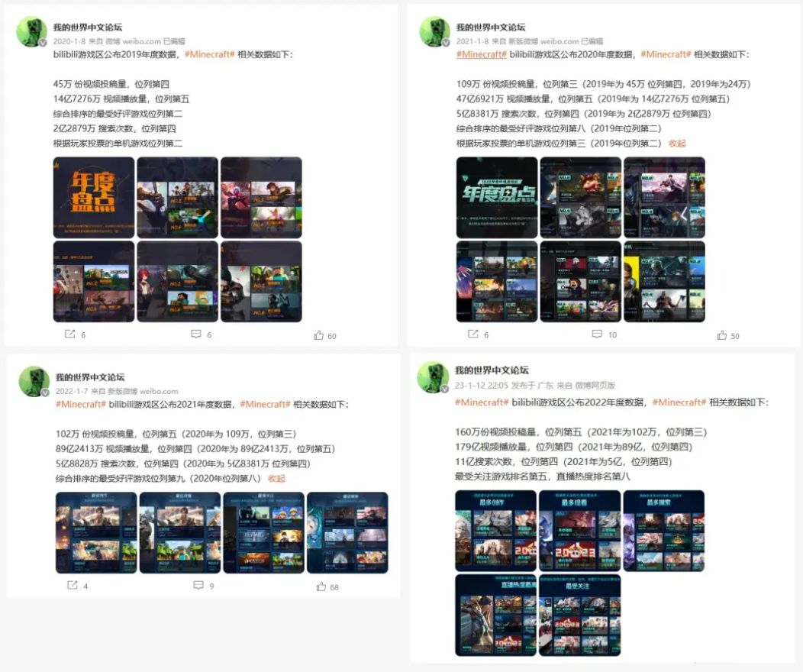Screen dimensions: 803x672
Task: Open weibo.com source link on the 2021-1-8 post
Action: (x=560, y=41)
